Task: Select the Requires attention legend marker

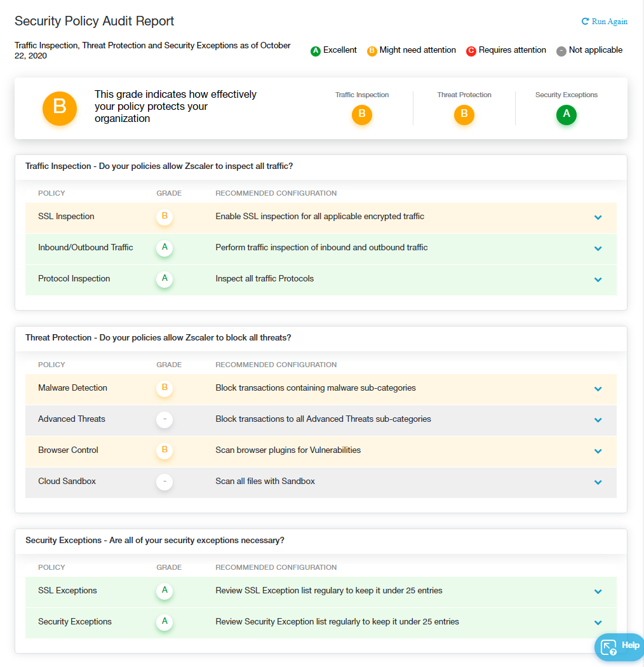Action: click(x=471, y=50)
